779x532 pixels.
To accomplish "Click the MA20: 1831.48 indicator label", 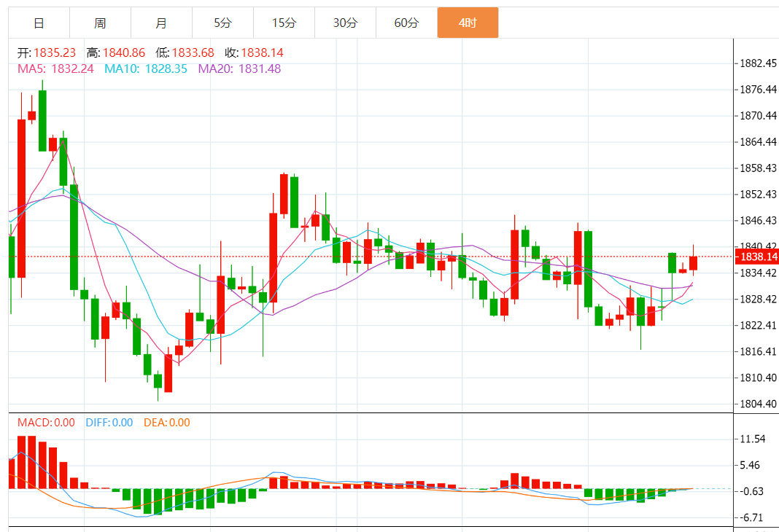I will coord(239,69).
